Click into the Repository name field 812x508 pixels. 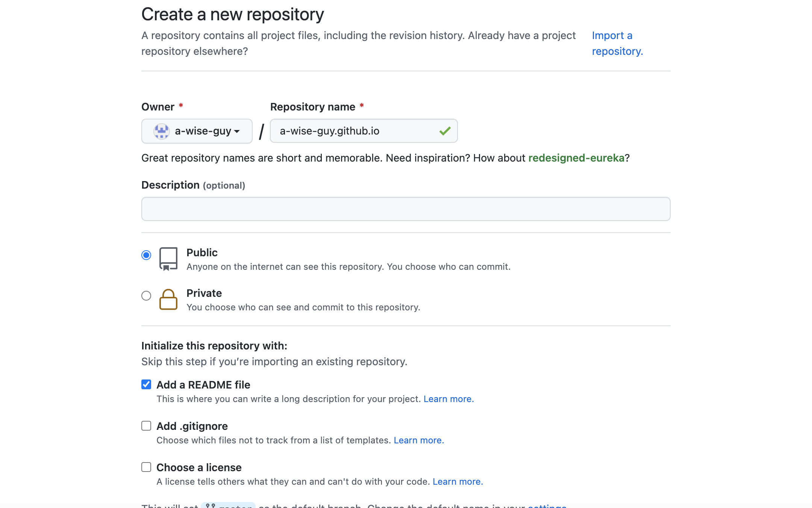click(x=353, y=131)
